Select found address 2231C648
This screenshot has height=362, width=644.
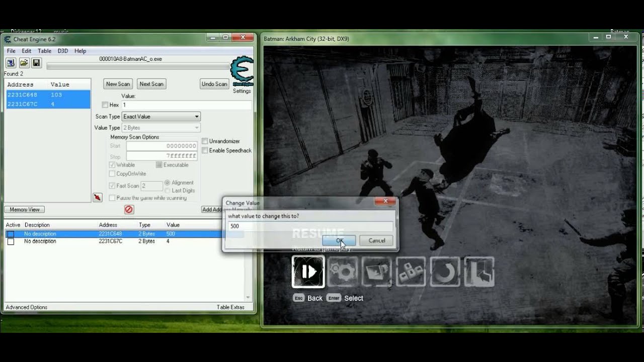pos(48,95)
